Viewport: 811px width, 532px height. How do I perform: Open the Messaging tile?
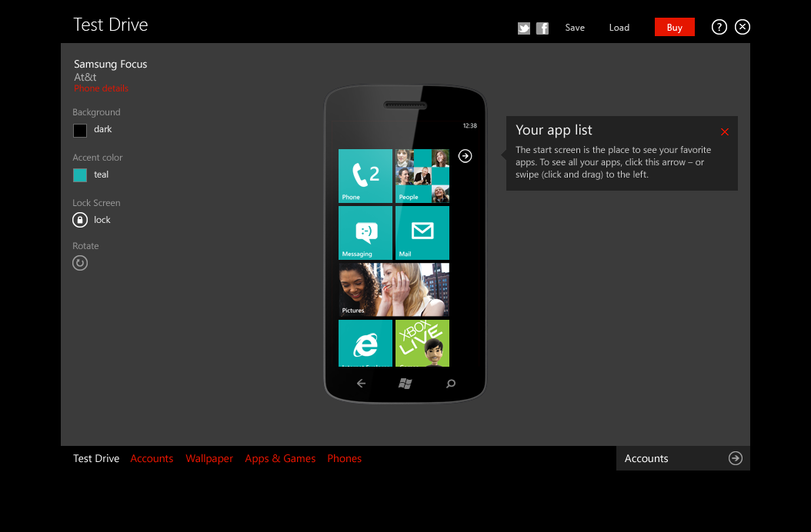365,233
